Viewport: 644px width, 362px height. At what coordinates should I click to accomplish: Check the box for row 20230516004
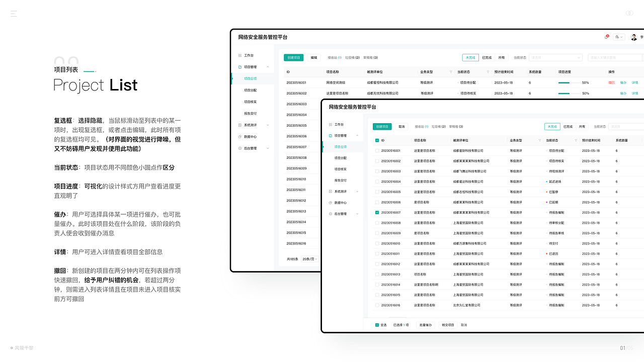377,182
